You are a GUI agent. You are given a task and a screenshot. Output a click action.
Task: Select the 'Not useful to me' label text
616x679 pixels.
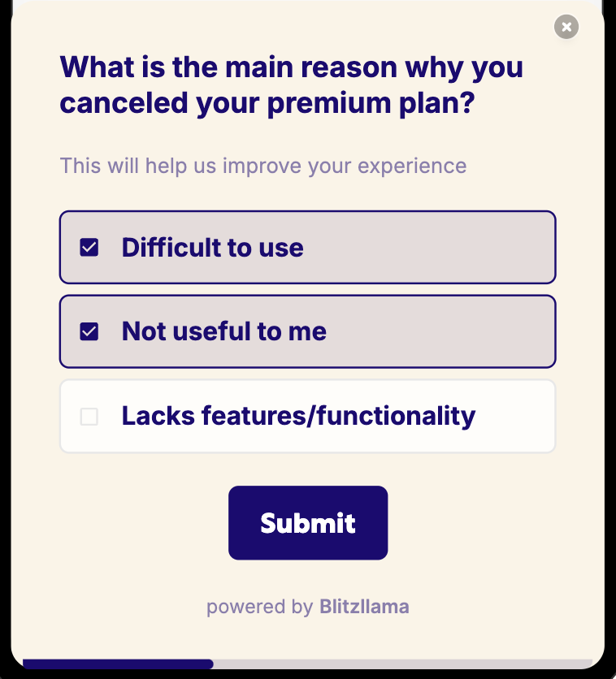223,331
